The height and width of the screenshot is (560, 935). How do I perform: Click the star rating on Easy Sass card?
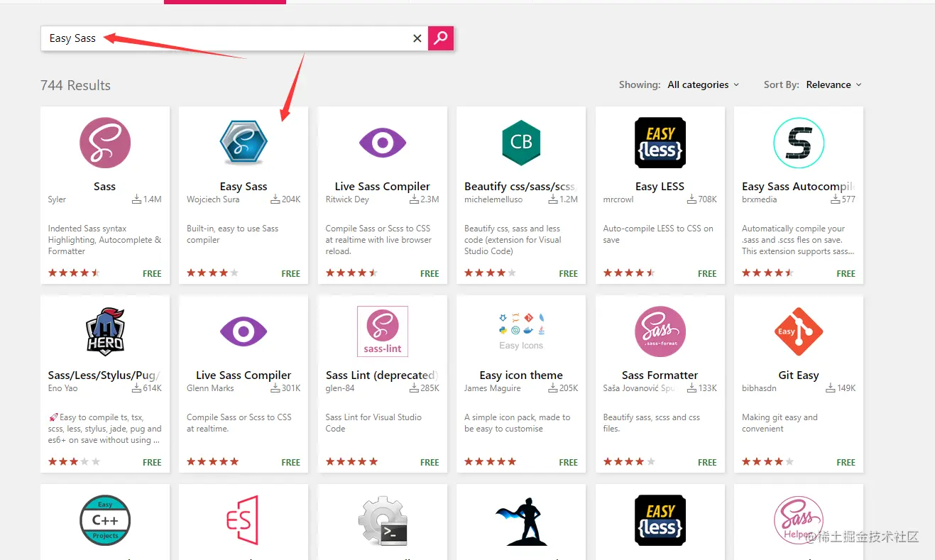pos(213,273)
